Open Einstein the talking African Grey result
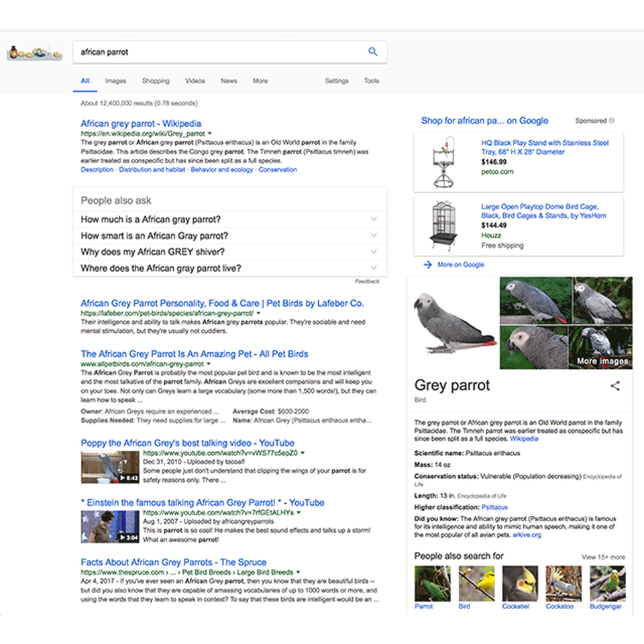The width and height of the screenshot is (644, 644). point(203,502)
